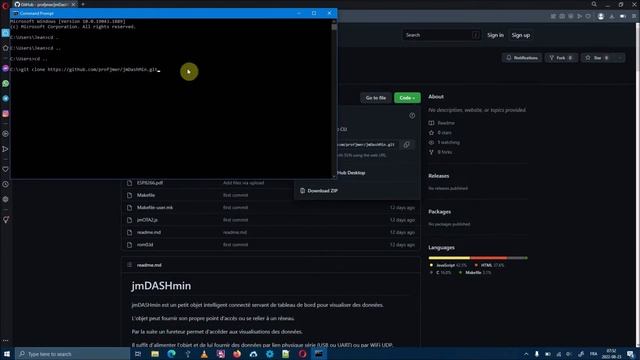Open the Makefile file link

click(x=146, y=195)
